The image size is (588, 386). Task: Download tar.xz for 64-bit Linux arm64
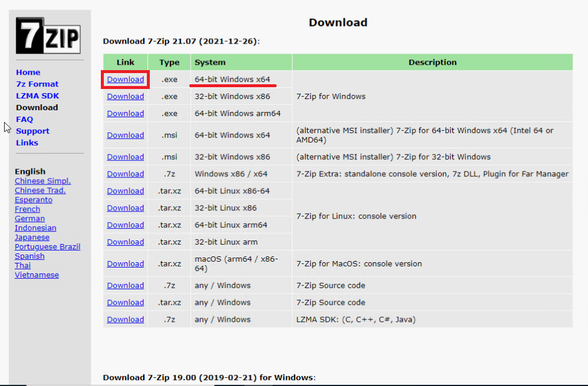[x=125, y=225]
